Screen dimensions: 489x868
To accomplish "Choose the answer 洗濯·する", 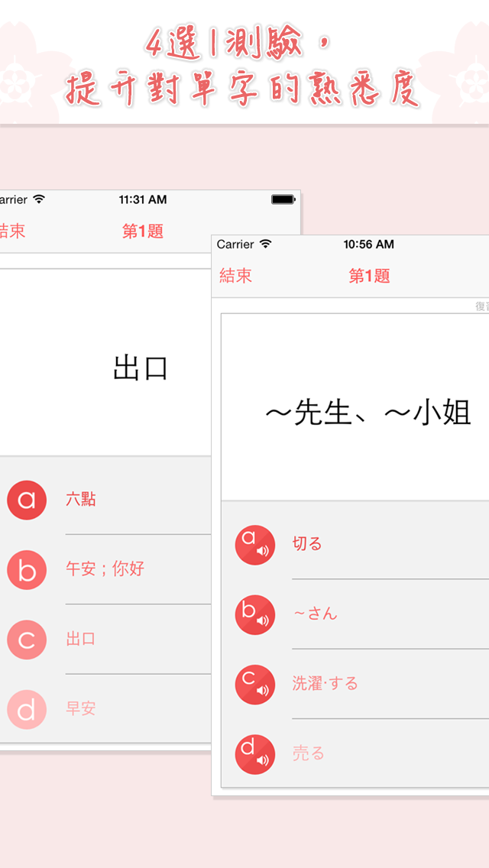I will pos(325,684).
